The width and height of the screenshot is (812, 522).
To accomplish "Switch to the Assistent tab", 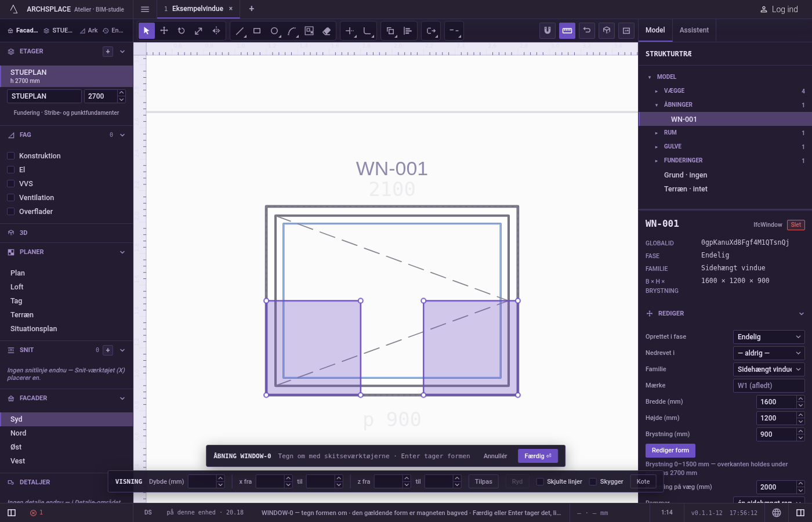I will tap(694, 30).
